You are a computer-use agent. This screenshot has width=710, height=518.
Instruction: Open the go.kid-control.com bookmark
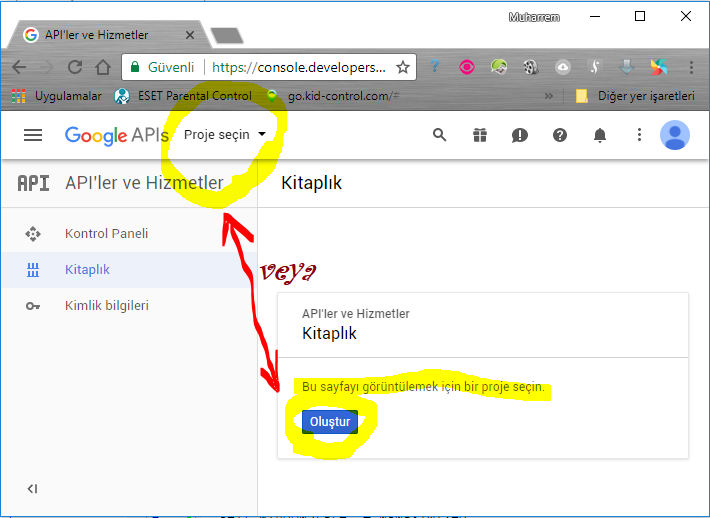point(333,96)
